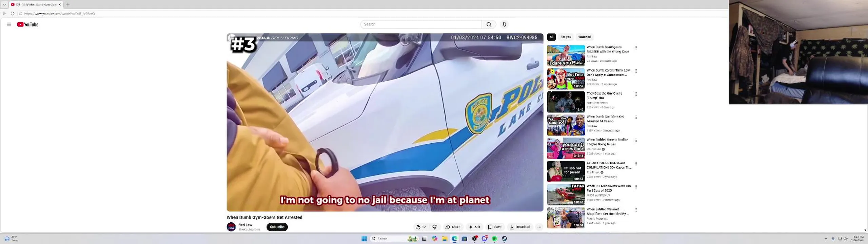Open When Dumb Gamblers Get Arrested title
The width and height of the screenshot is (868, 244).
point(606,119)
